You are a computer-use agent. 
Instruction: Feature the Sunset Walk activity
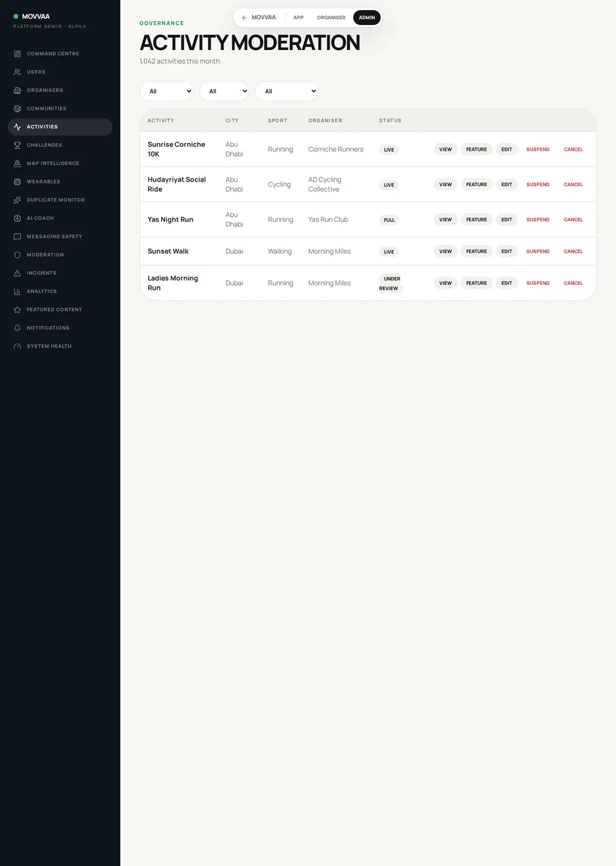tap(476, 251)
